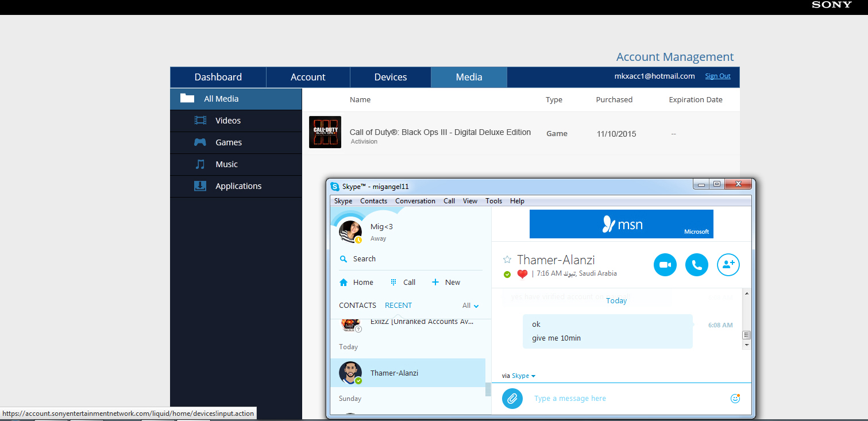
Task: Add people to the Thamer-Alanzi conversation
Action: click(728, 265)
